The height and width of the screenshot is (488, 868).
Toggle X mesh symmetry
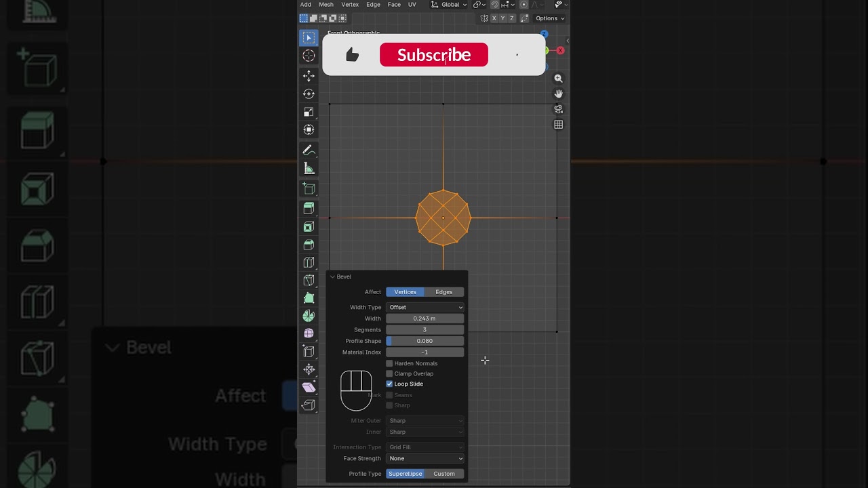coord(494,18)
